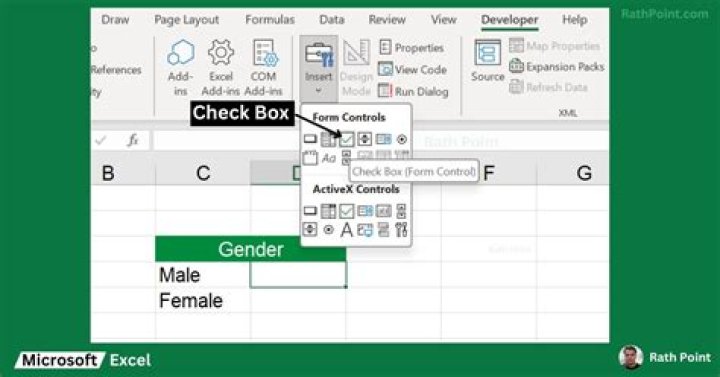Insert ActiveX Toggle Button control
The width and height of the screenshot is (720, 377).
383,230
